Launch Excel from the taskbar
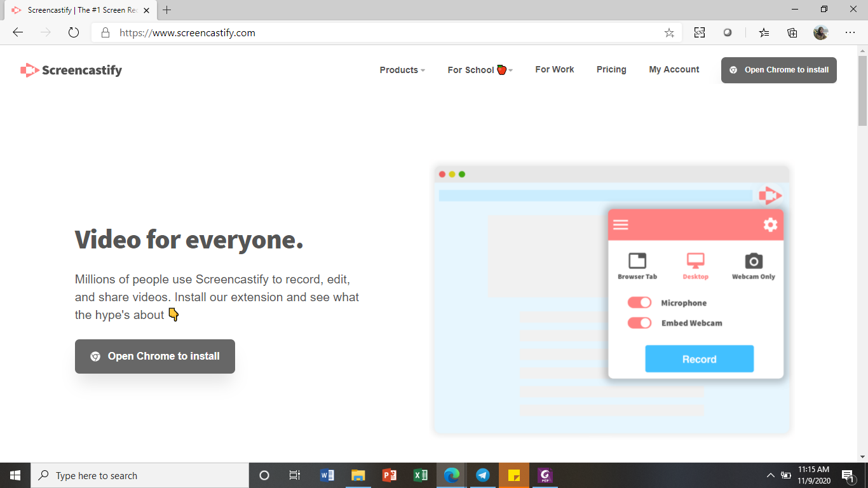Viewport: 868px width, 488px height. pyautogui.click(x=421, y=475)
